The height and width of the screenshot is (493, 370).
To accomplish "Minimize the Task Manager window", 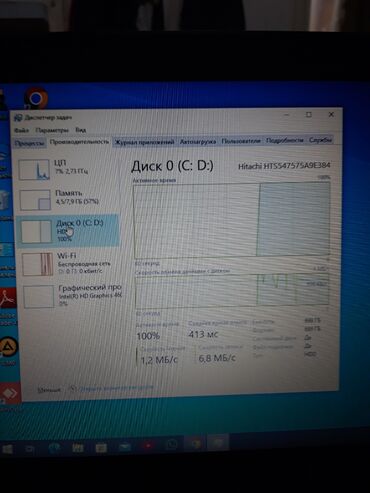I will click(287, 115).
